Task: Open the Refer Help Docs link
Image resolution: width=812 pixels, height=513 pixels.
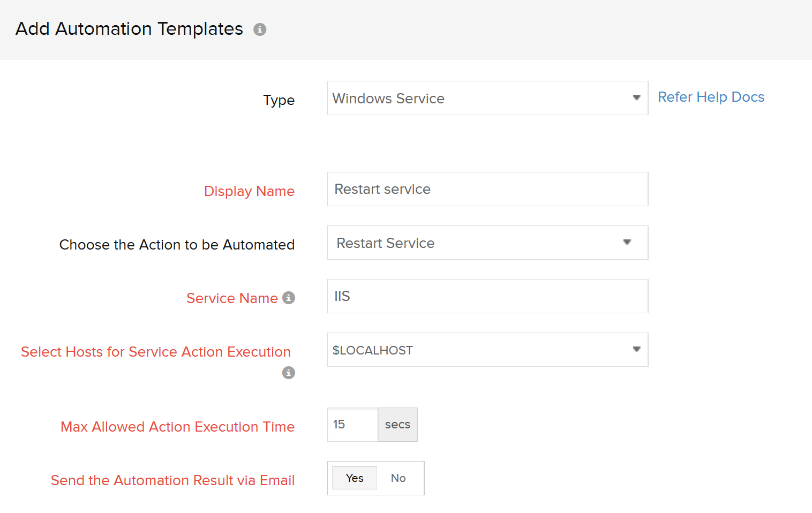Action: (711, 97)
